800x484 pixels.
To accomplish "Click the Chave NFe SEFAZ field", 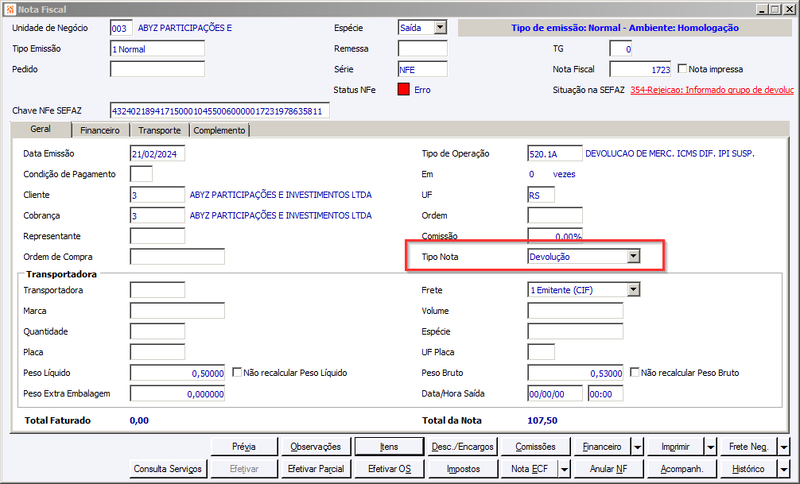I will (219, 111).
